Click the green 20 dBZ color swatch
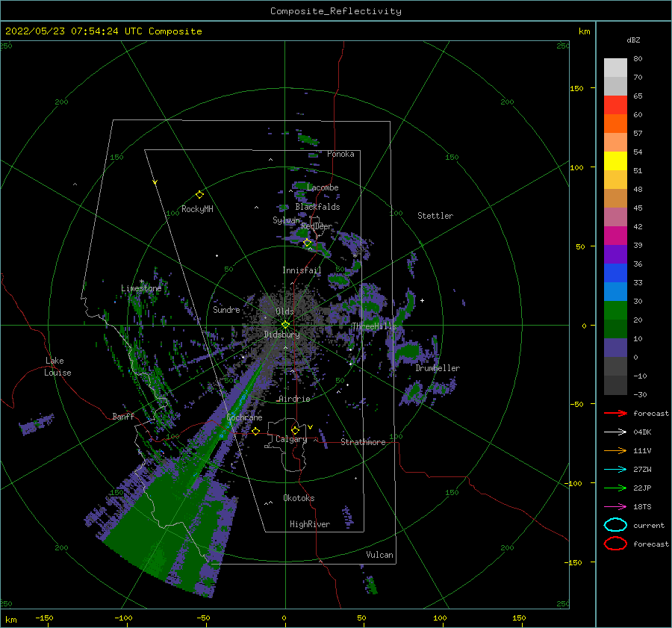 pos(615,311)
